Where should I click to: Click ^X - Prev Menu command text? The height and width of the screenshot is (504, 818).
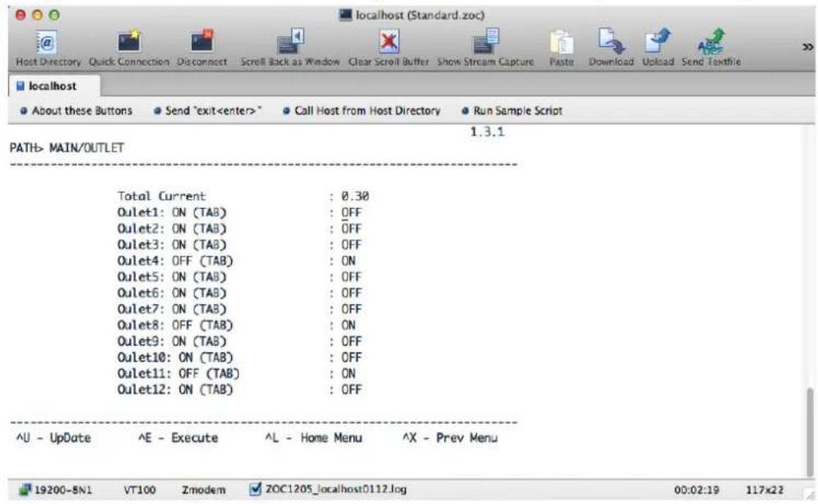point(450,438)
